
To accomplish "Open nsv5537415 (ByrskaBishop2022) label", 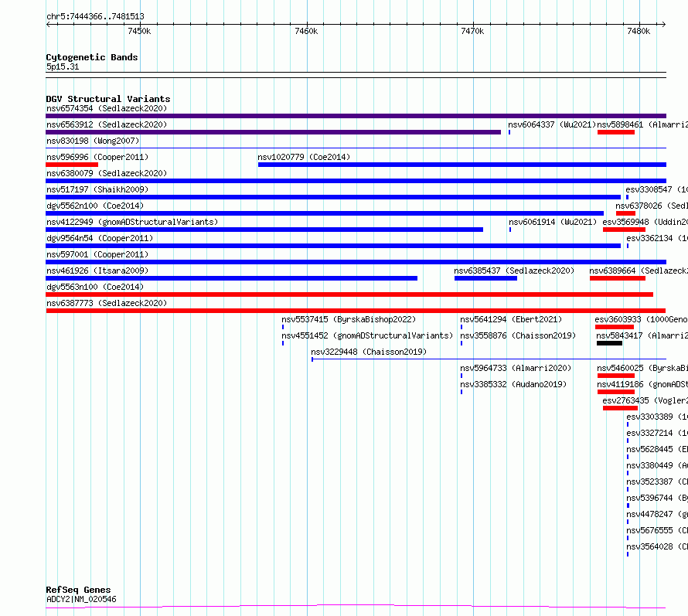I will (349, 319).
